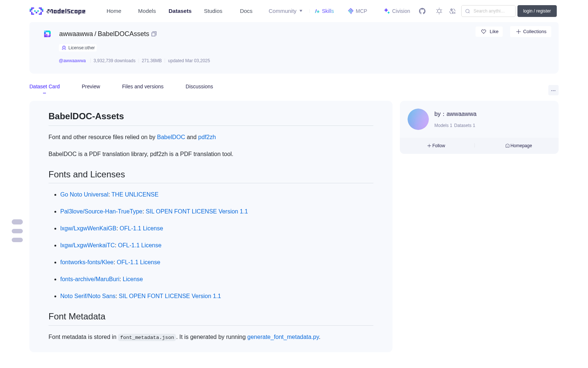Viewport: 588px width, 368px height.
Task: Like this dataset with the heart
Action: click(x=490, y=32)
